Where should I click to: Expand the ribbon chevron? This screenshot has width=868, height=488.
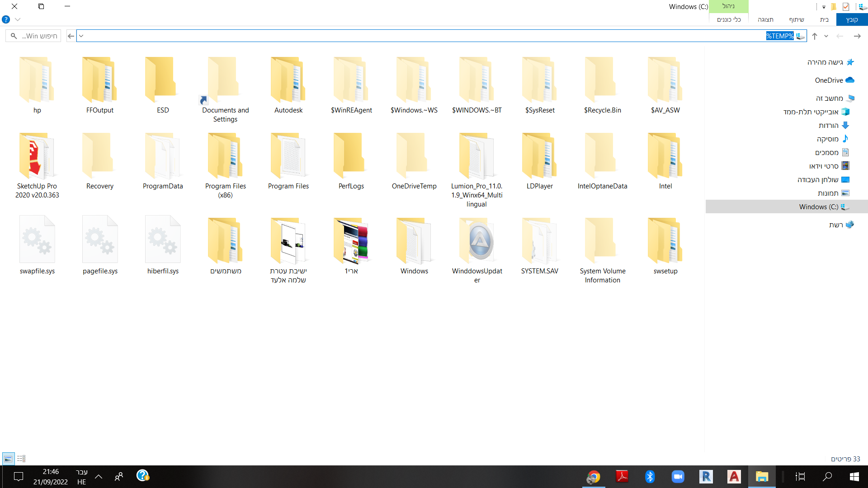click(x=18, y=20)
